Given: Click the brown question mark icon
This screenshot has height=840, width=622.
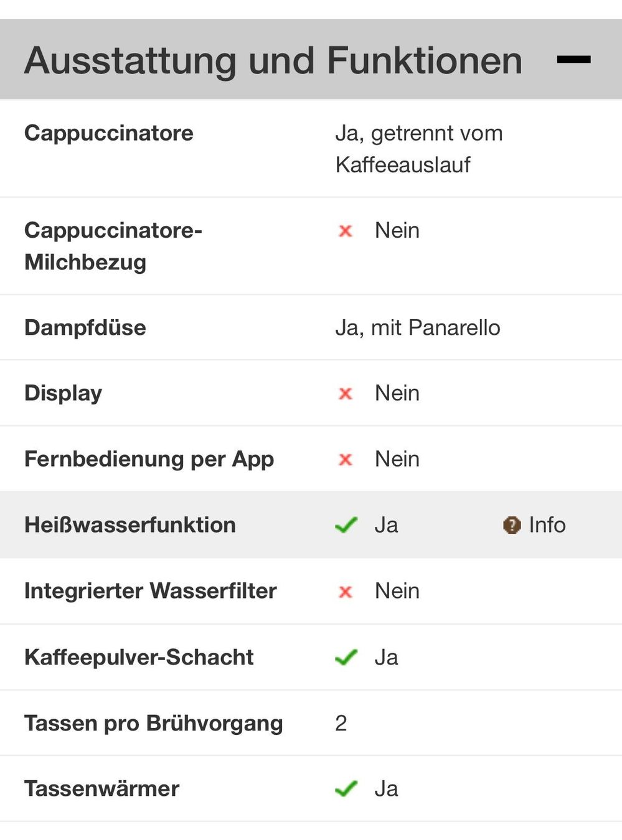Looking at the screenshot, I should click(512, 526).
